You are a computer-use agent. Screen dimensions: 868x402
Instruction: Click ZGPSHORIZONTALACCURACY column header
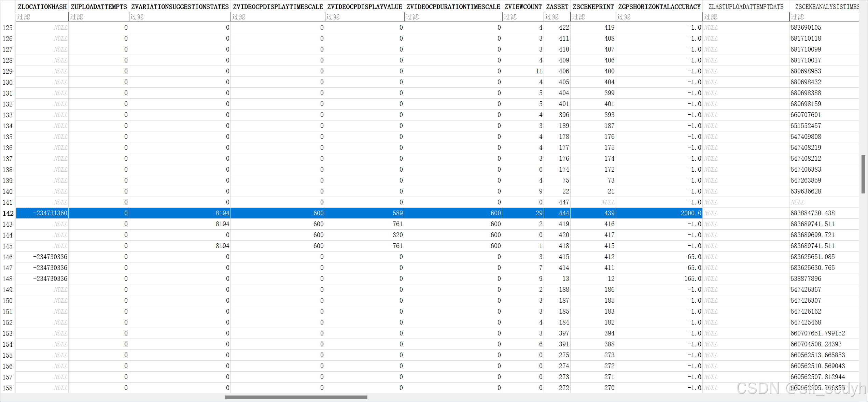coord(659,7)
